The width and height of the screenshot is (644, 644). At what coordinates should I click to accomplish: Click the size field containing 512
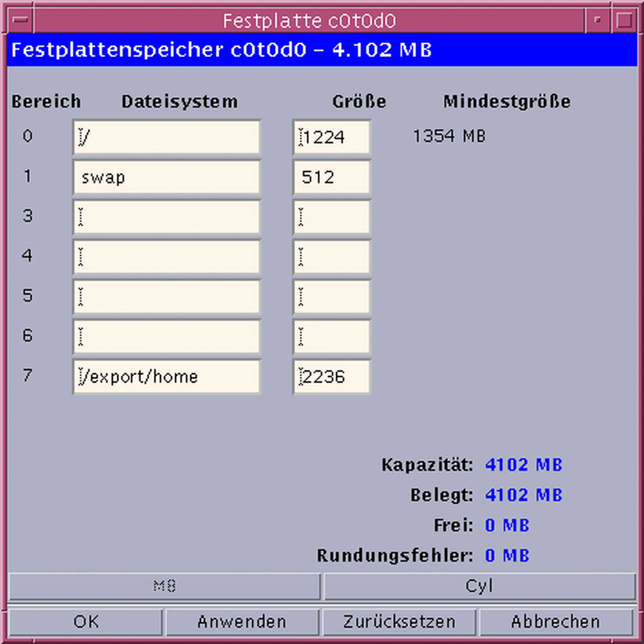[x=332, y=177]
